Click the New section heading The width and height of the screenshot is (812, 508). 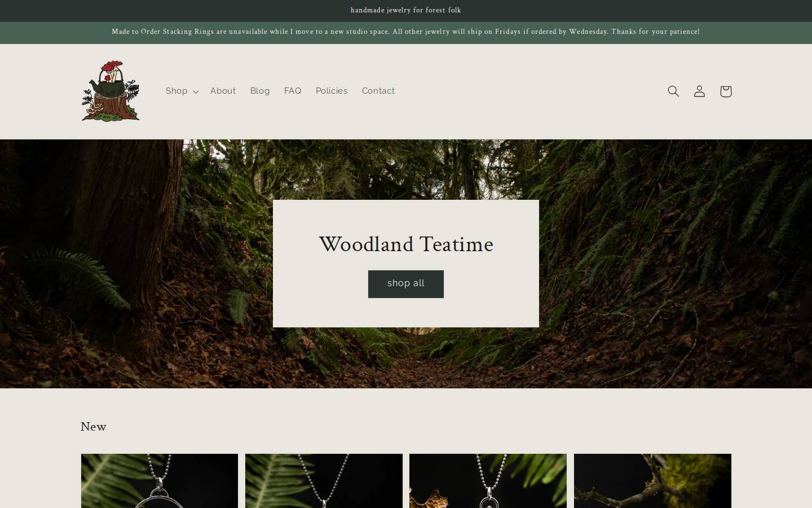pos(94,427)
